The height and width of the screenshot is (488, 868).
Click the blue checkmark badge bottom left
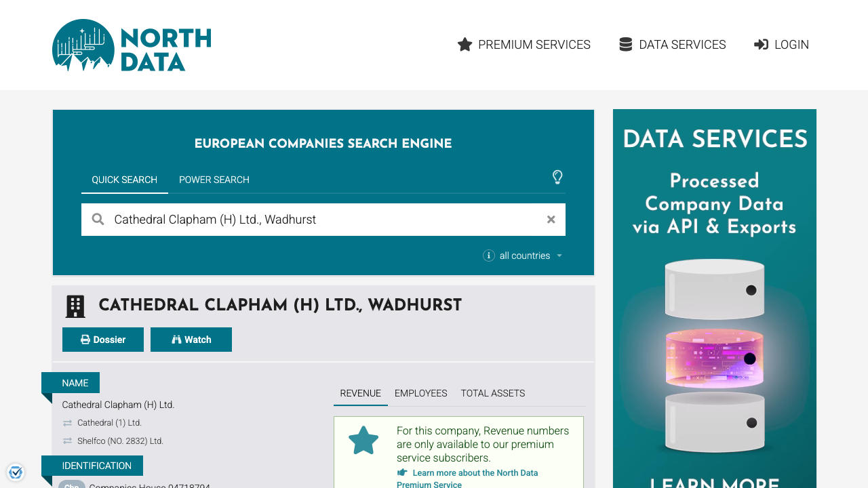tap(16, 472)
